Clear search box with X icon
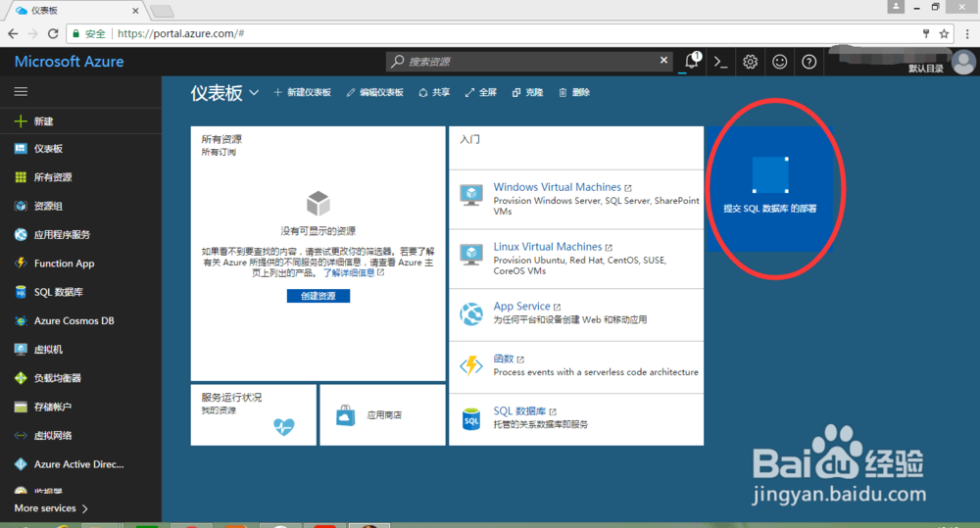 point(663,60)
